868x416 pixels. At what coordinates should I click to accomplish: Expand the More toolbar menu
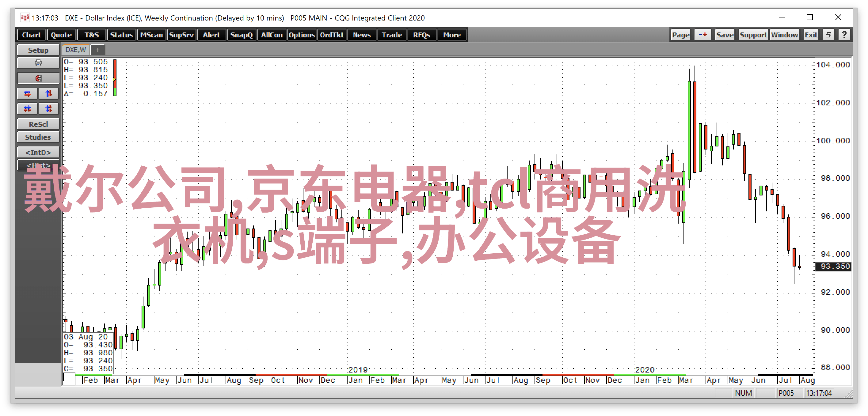click(x=452, y=35)
